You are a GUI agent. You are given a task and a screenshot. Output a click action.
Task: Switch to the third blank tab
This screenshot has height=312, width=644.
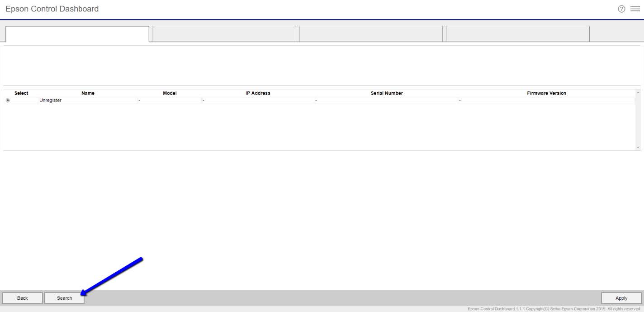tap(371, 34)
